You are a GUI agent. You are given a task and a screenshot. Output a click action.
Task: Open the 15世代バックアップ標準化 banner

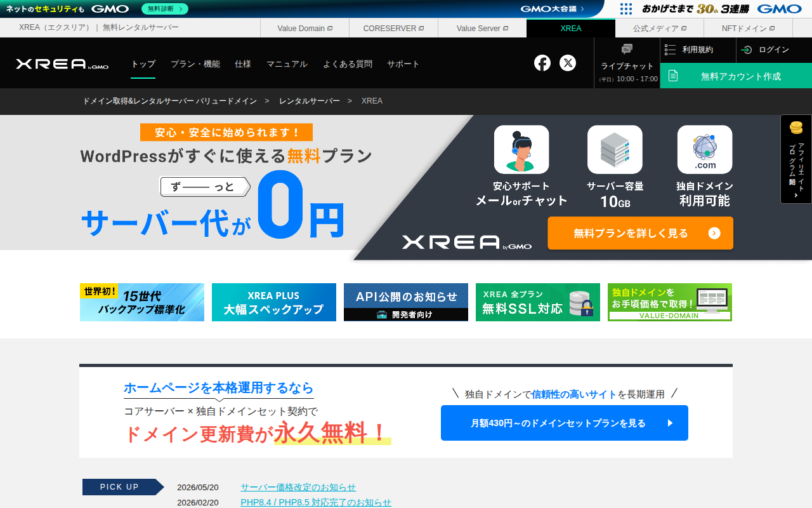pos(142,302)
